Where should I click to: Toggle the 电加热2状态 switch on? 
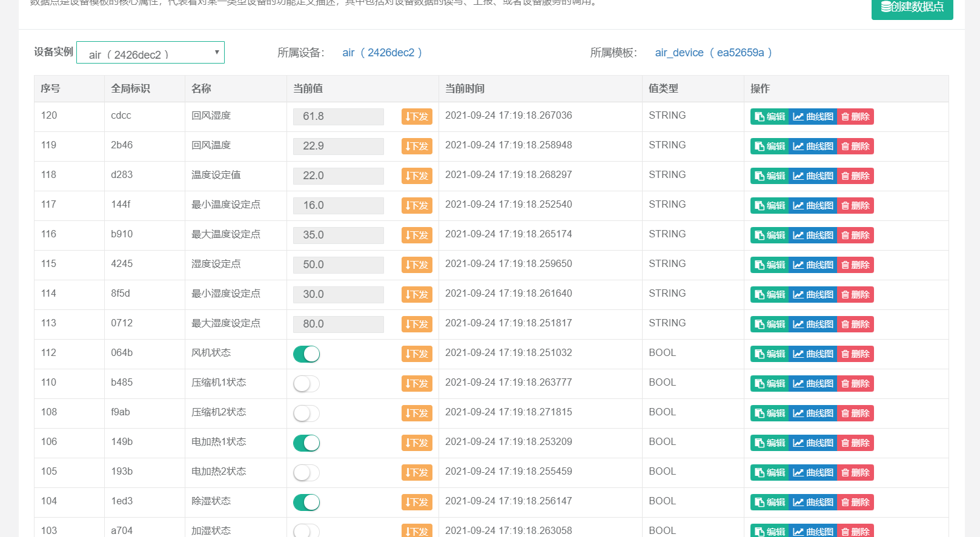[x=306, y=473]
